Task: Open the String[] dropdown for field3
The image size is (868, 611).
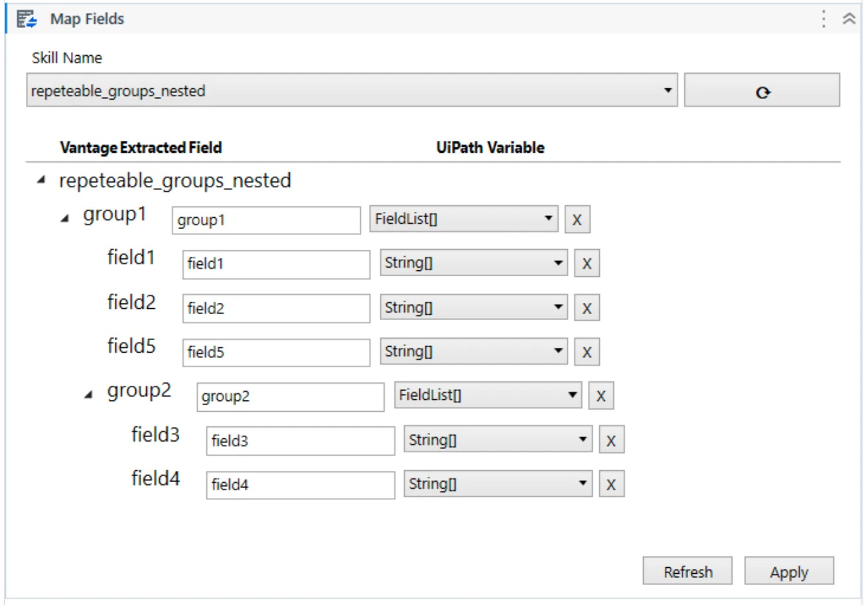Action: (582, 439)
